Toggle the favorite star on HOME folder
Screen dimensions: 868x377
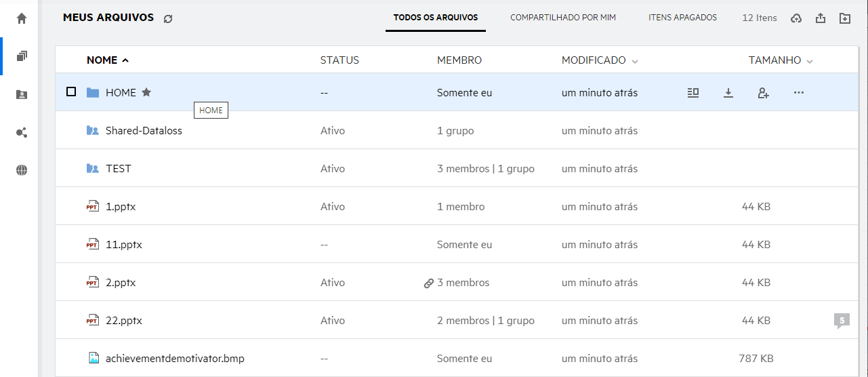(146, 92)
